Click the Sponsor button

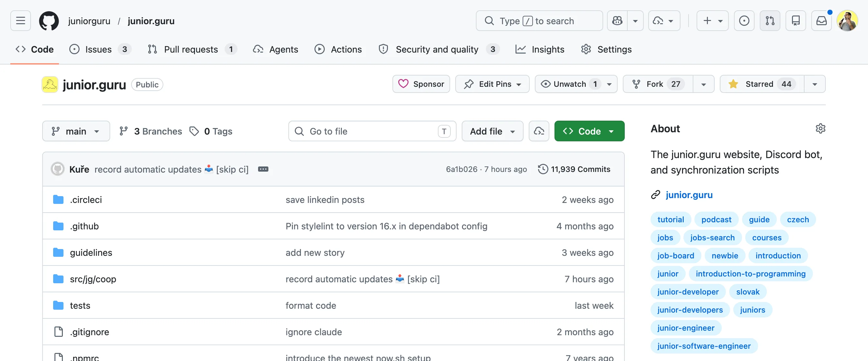(x=421, y=84)
